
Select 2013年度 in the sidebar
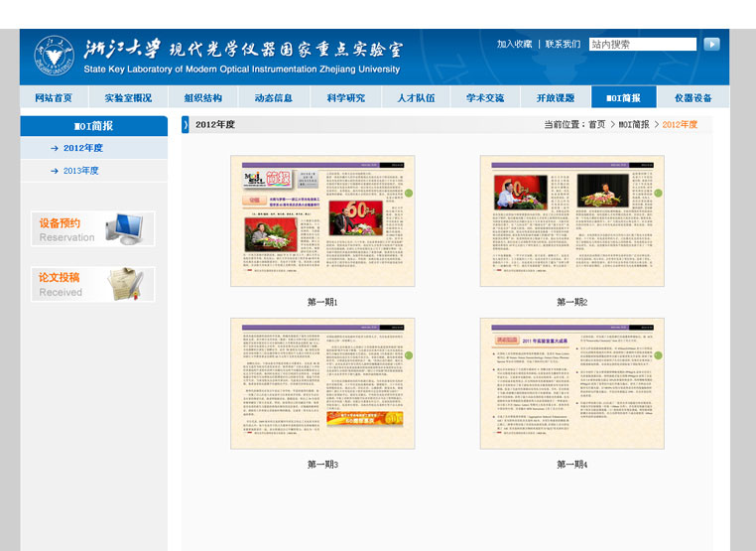(83, 171)
